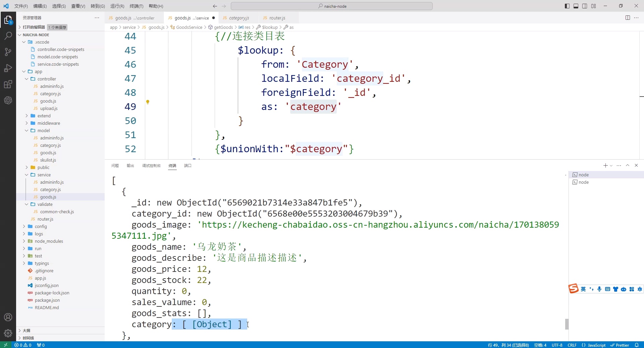
Task: Toggle the primary sidebar visibility
Action: pos(567,6)
